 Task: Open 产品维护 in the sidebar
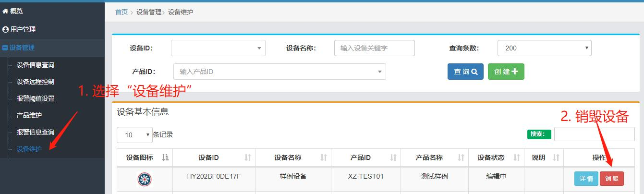coord(29,115)
